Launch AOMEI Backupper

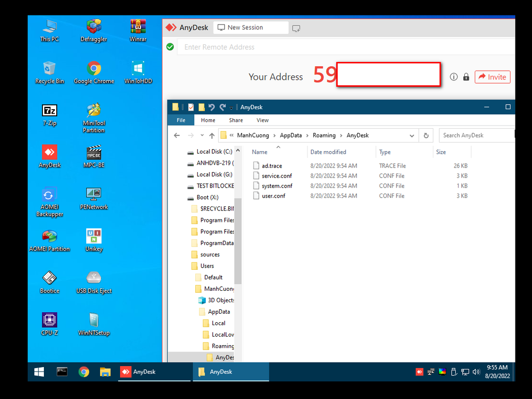pos(49,201)
